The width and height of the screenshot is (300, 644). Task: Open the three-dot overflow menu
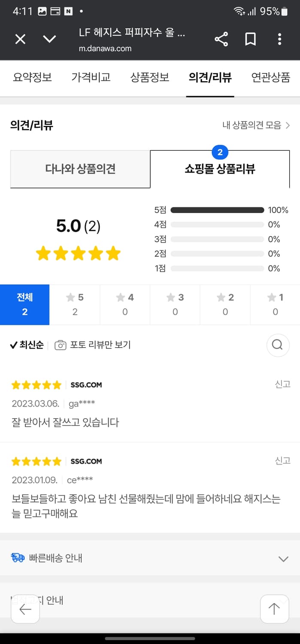(279, 39)
